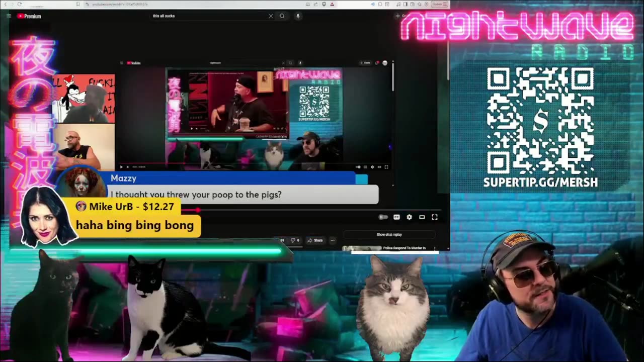Click the microphone in nested YouTube header
The height and width of the screenshot is (362, 644).
point(300,63)
